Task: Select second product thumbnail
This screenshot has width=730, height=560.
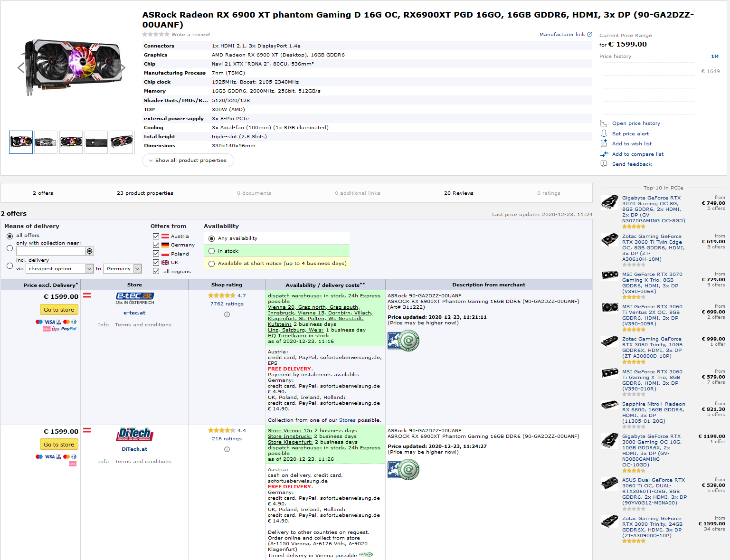Action: [46, 142]
